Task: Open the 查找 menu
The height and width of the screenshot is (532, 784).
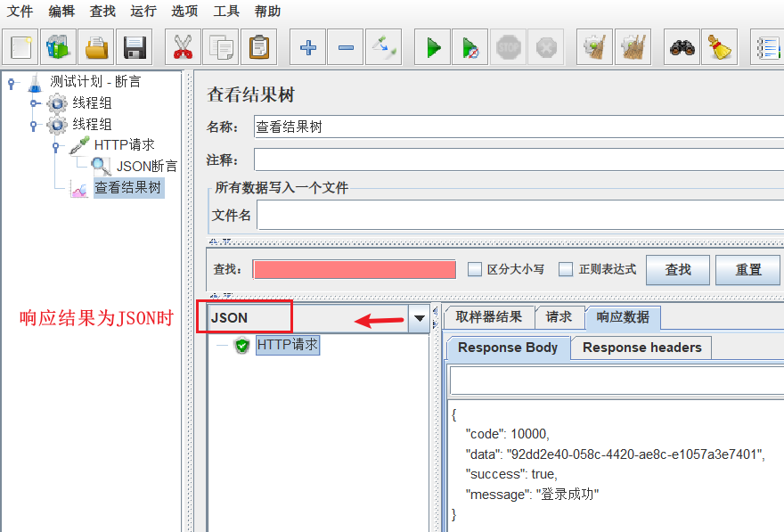Action: [102, 11]
